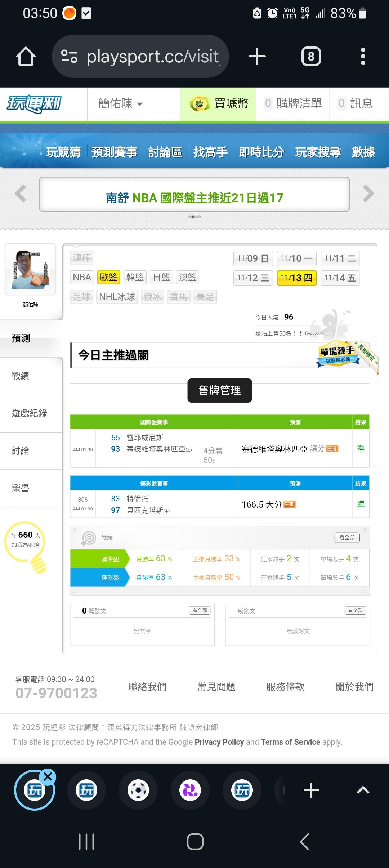Close the floating 玩 shortcut bubble
This screenshot has height=868, width=389.
pos(48,777)
